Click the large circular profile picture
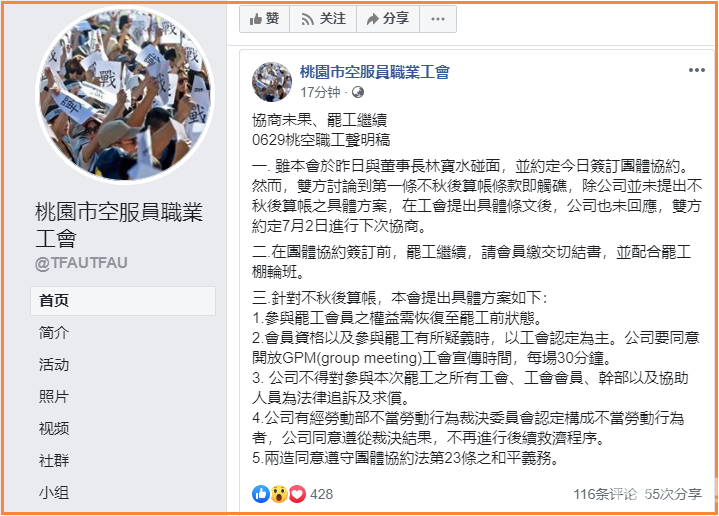The height and width of the screenshot is (516, 719). pos(125,95)
